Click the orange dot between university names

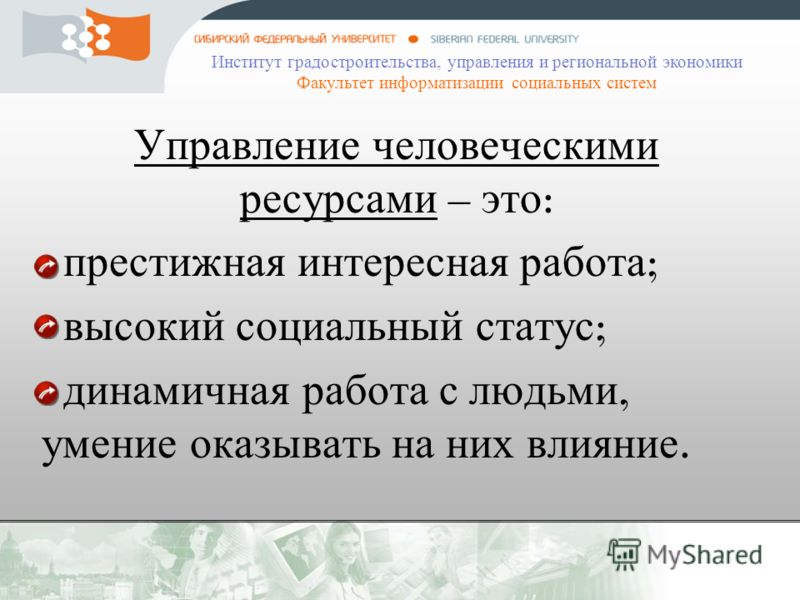coord(413,39)
